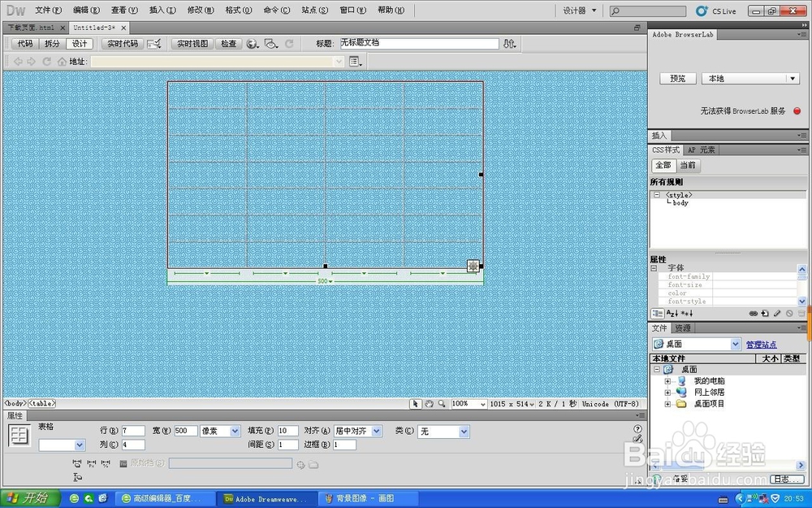Click the attach style sheet link icon

[x=754, y=314]
